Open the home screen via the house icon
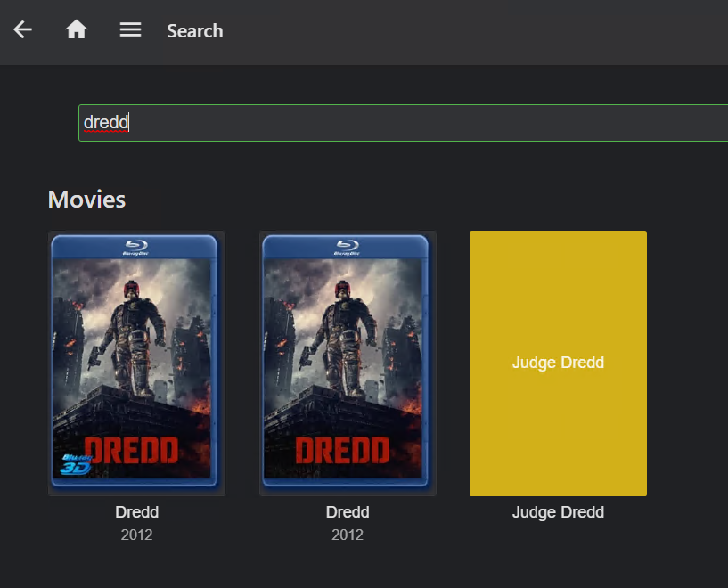This screenshot has width=728, height=588. 76,29
